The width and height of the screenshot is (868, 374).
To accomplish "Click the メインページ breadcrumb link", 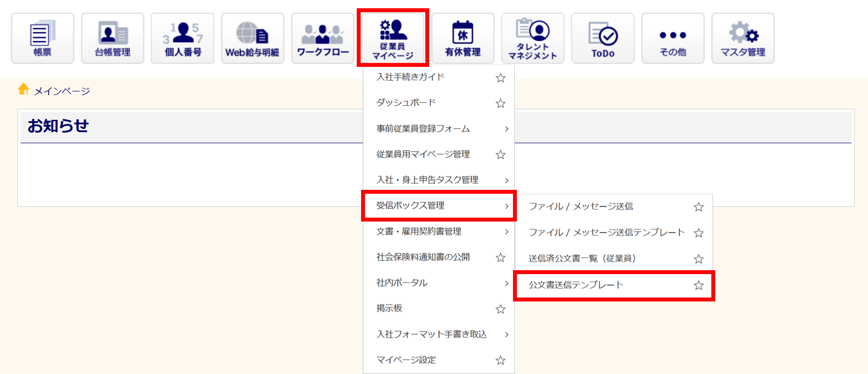I will [x=62, y=91].
